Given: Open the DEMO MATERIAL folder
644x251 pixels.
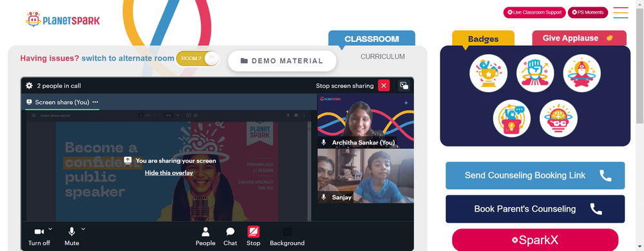Looking at the screenshot, I should click(282, 61).
